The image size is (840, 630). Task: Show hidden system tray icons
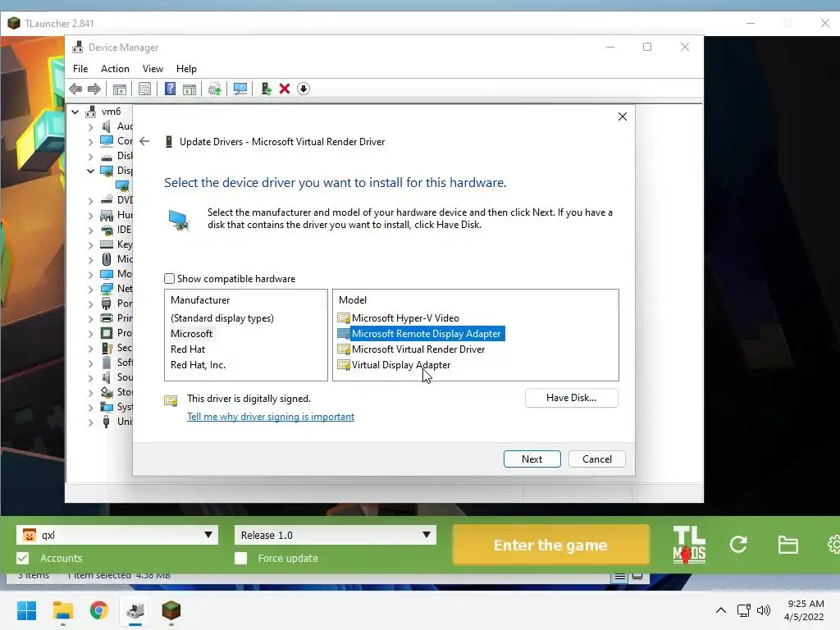click(721, 610)
